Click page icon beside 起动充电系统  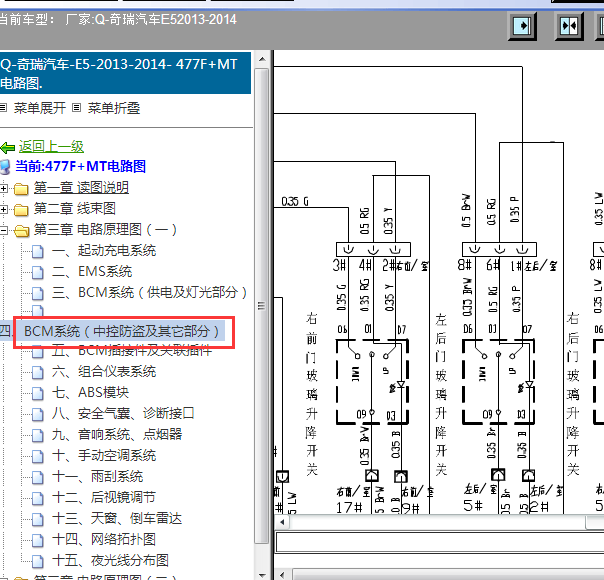(37, 251)
